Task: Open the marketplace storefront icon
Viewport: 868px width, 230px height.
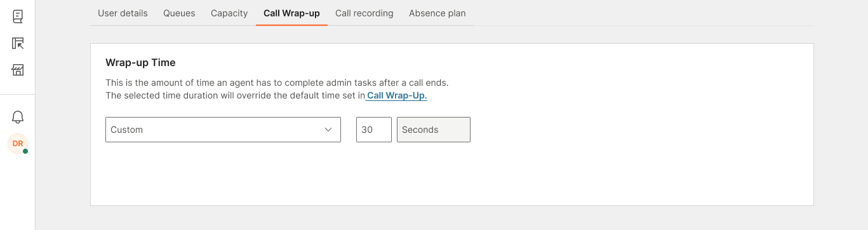Action: [x=18, y=70]
